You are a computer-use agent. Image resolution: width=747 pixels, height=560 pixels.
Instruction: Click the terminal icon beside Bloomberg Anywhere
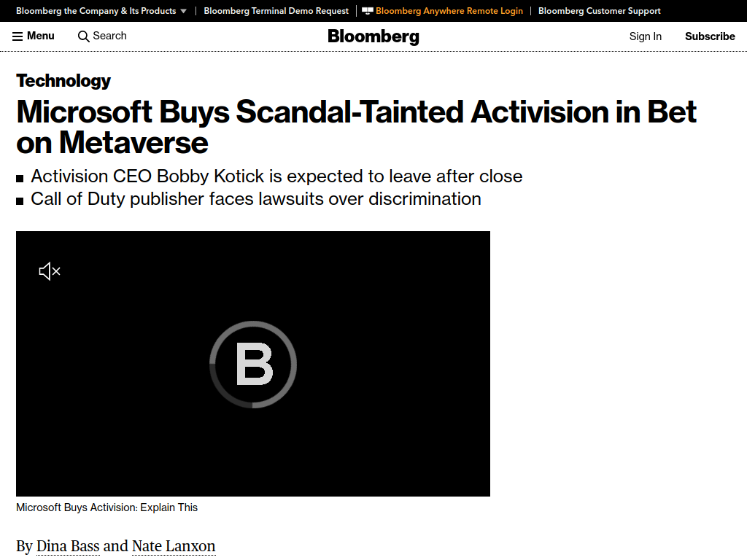click(368, 11)
